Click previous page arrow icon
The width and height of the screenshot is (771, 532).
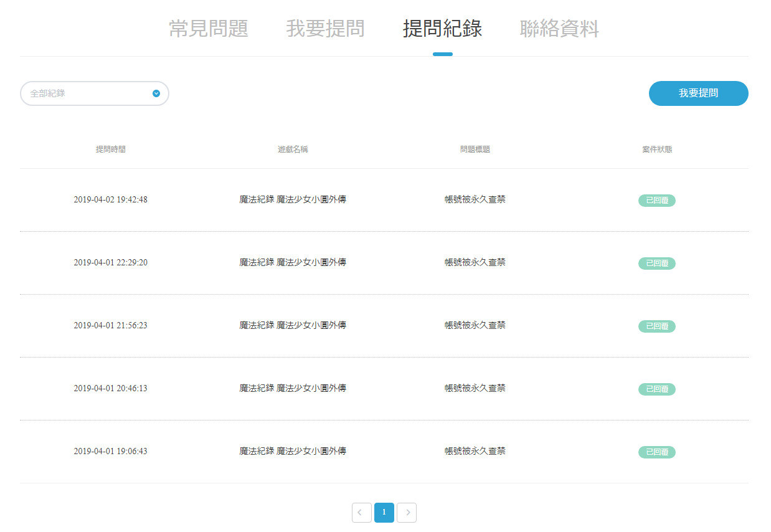pos(361,512)
